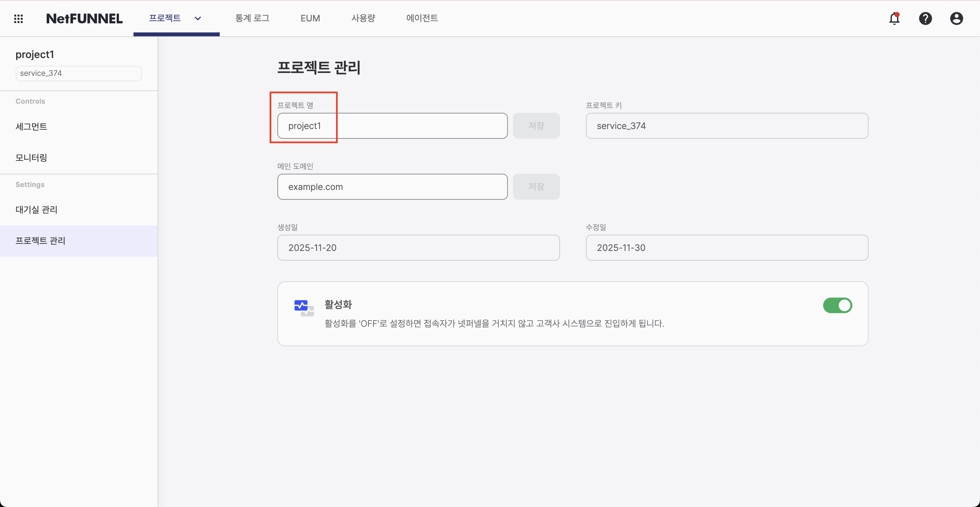Open the EUM tab

(x=310, y=18)
